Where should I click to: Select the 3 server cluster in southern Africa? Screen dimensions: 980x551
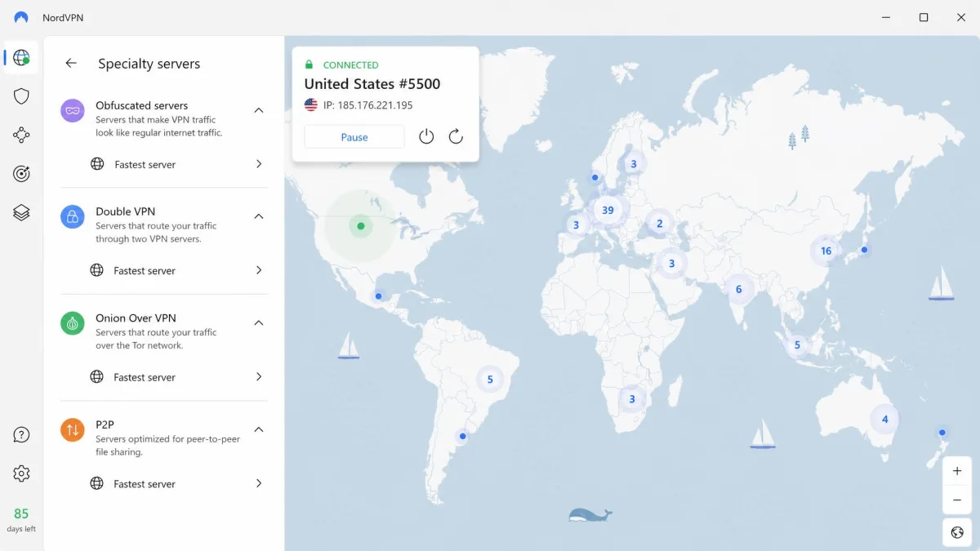[631, 399]
